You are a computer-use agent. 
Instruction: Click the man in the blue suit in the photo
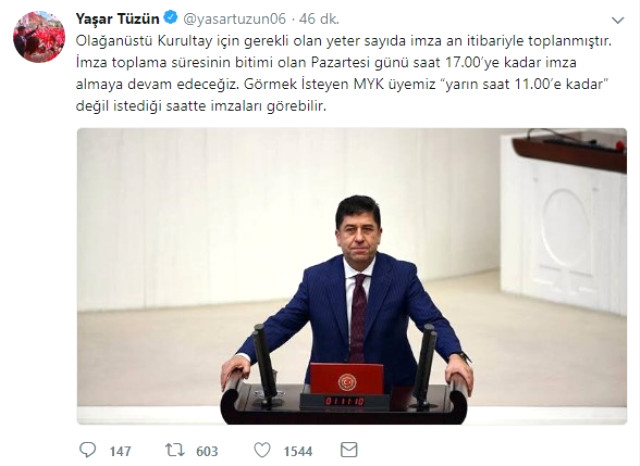tap(349, 294)
